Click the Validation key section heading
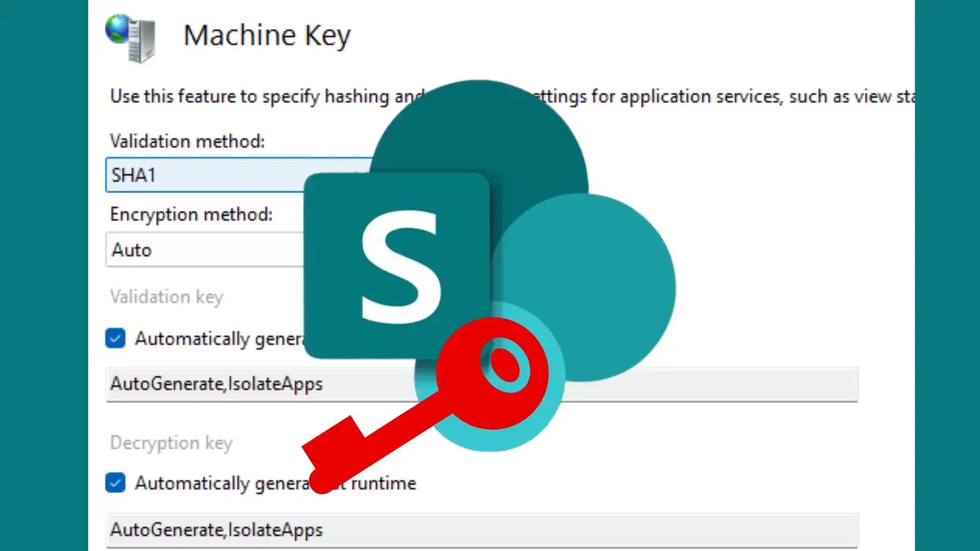Image resolution: width=980 pixels, height=551 pixels. (x=166, y=297)
